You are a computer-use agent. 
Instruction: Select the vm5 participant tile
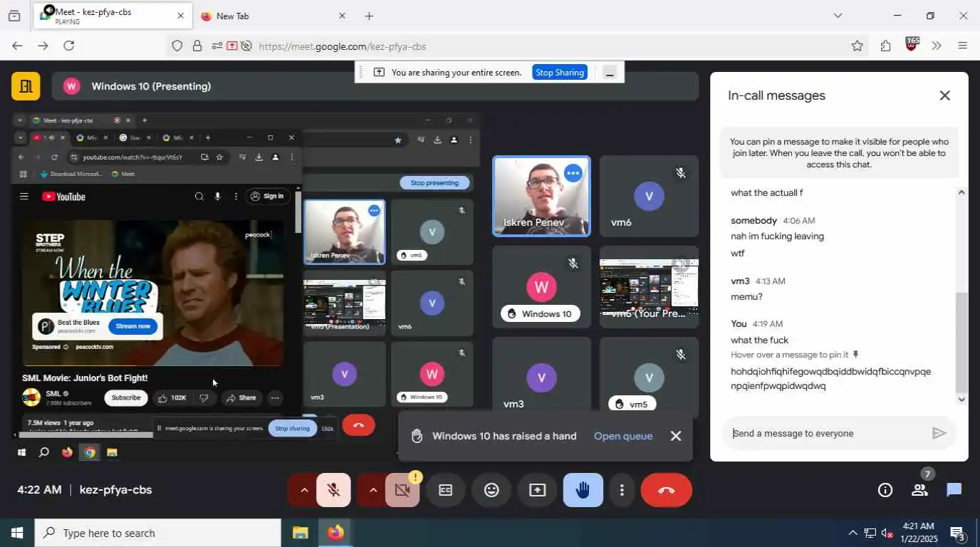click(649, 377)
